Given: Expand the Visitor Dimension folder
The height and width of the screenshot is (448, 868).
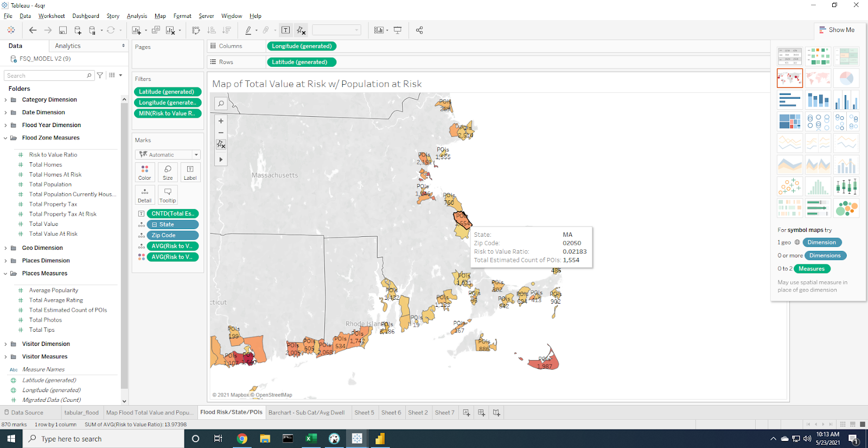Looking at the screenshot, I should [x=6, y=344].
